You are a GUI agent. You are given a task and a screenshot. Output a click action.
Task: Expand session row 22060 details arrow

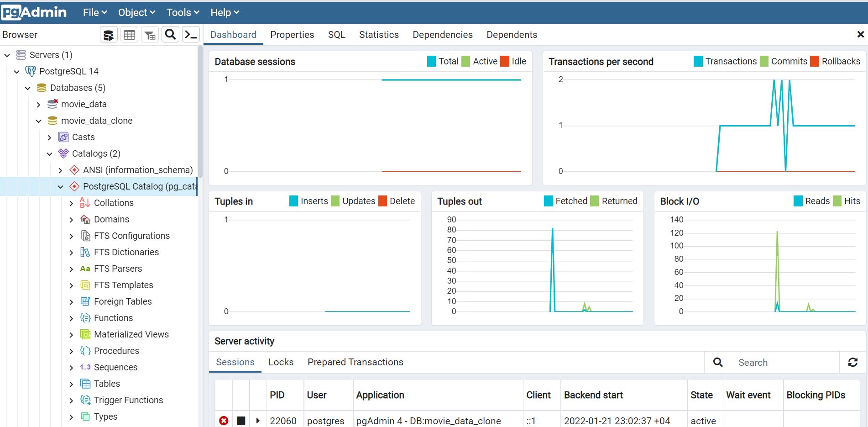(258, 421)
